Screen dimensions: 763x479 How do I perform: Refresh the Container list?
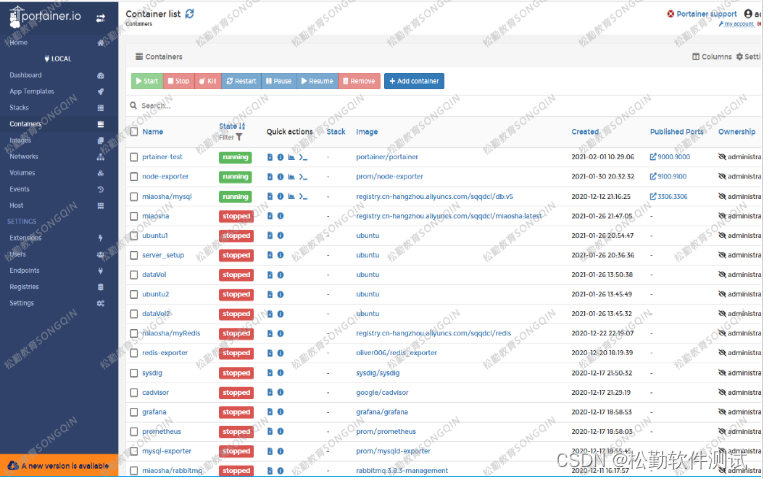(189, 14)
